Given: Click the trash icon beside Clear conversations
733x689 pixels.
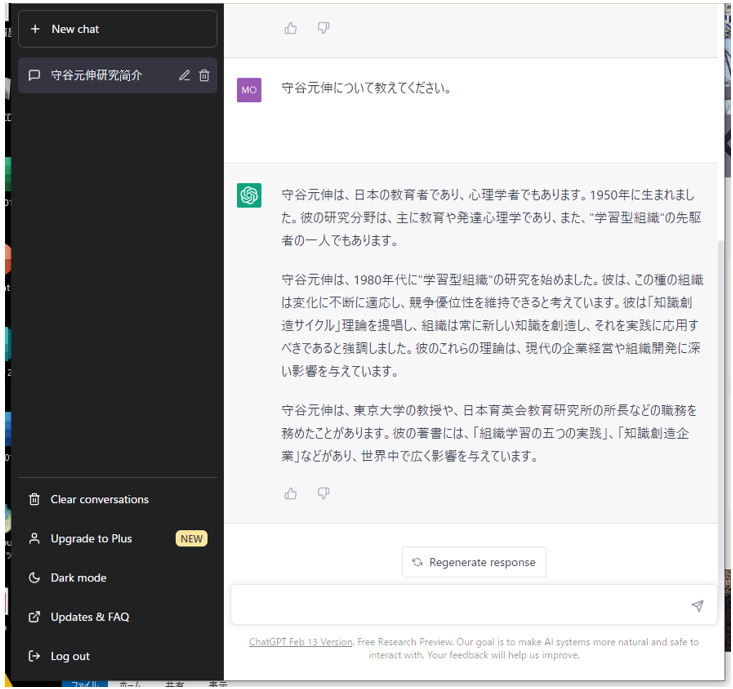Looking at the screenshot, I should coord(35,499).
